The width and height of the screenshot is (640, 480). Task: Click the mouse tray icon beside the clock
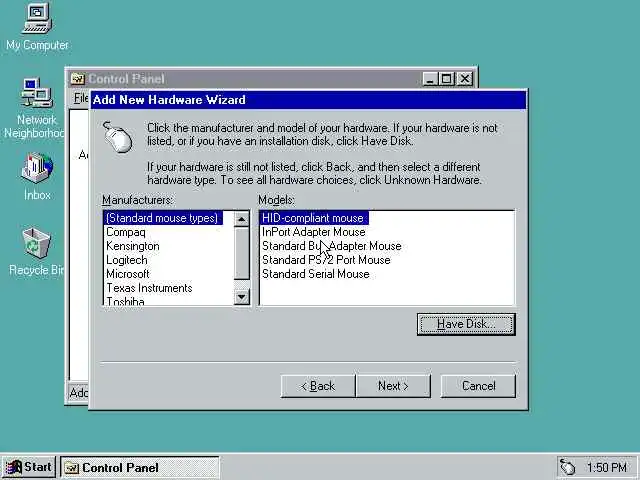pyautogui.click(x=567, y=467)
